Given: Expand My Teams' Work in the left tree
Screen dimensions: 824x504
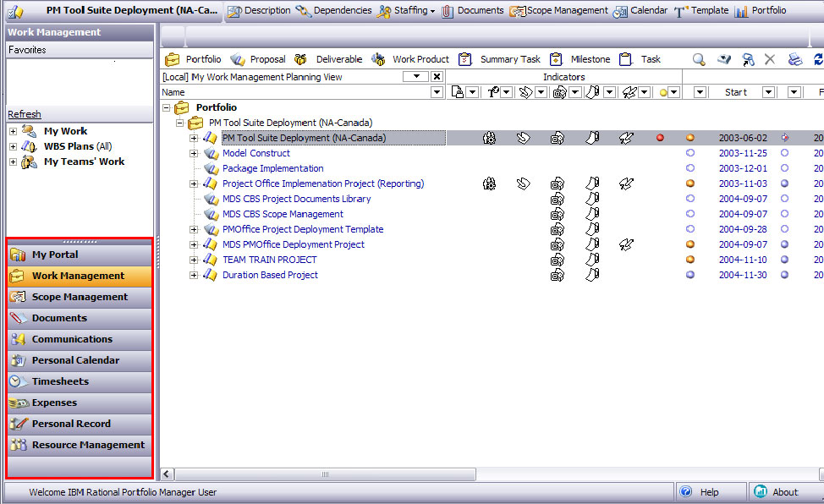Looking at the screenshot, I should 14,162.
